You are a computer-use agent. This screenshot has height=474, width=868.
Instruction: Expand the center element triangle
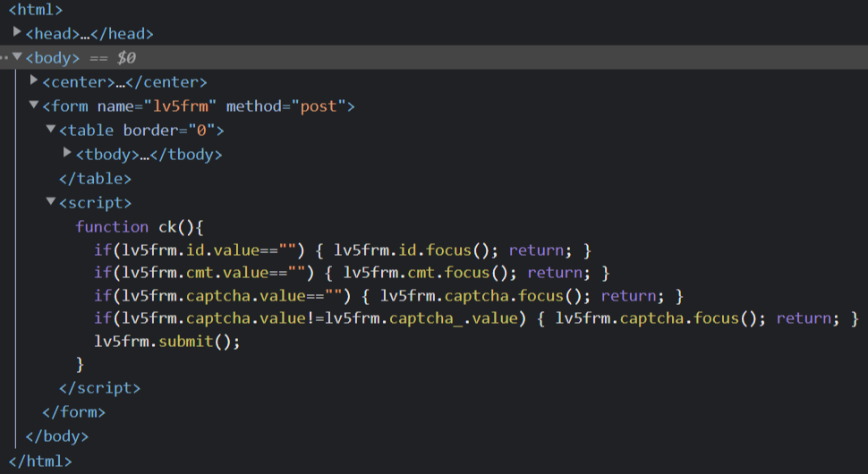[34, 80]
